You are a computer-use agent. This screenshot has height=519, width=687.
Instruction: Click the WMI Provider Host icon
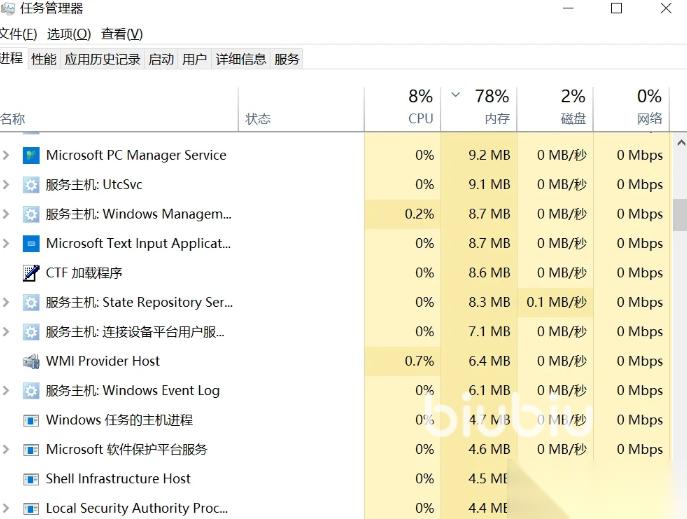31,361
